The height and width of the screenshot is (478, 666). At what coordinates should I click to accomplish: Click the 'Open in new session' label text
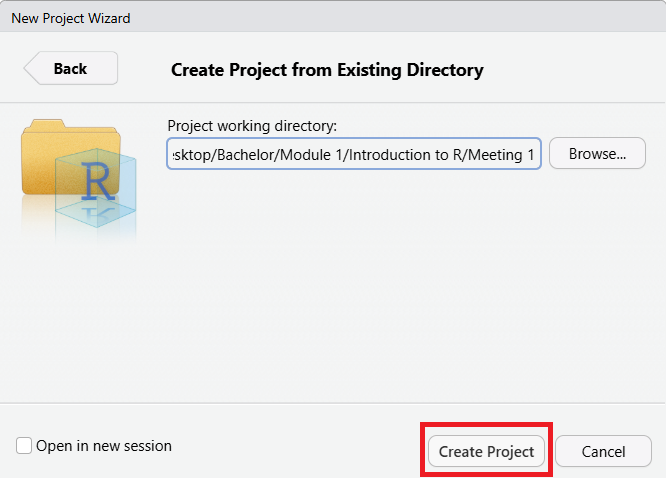pos(104,446)
